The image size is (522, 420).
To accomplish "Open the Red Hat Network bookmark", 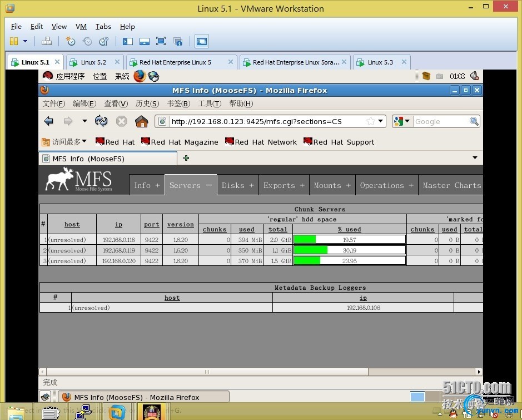I will point(261,142).
